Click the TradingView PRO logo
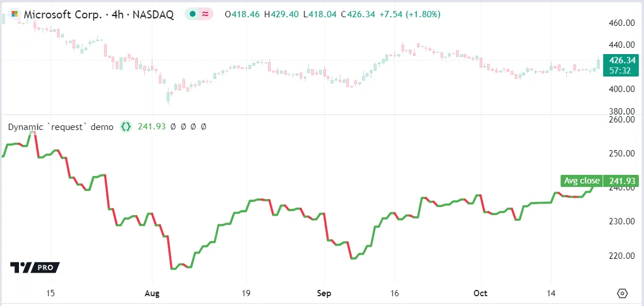This screenshot has height=306, width=644. [34, 267]
